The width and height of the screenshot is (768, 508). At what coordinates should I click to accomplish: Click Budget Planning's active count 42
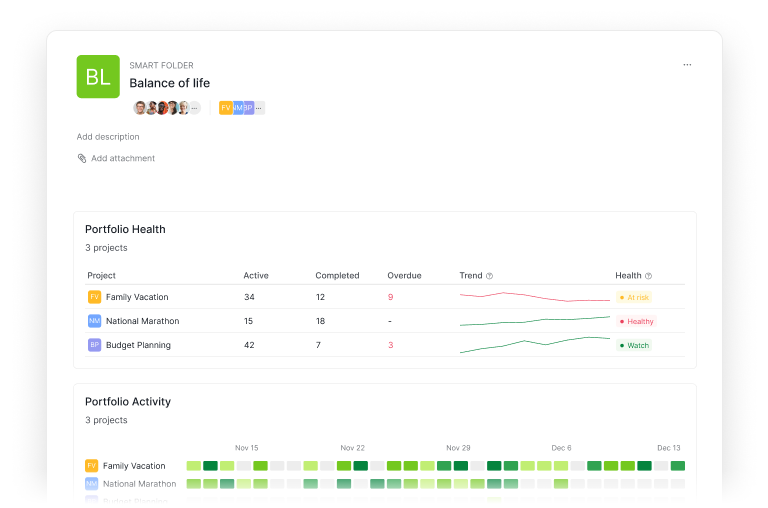point(249,345)
